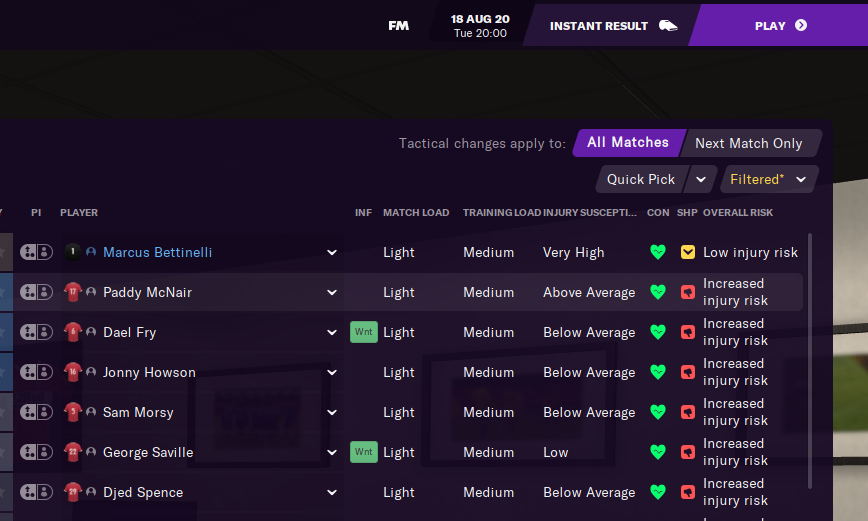Screen dimensions: 868x521
Task: Click Marcus Bettinelli's yellow match sharpness icon
Action: (687, 252)
